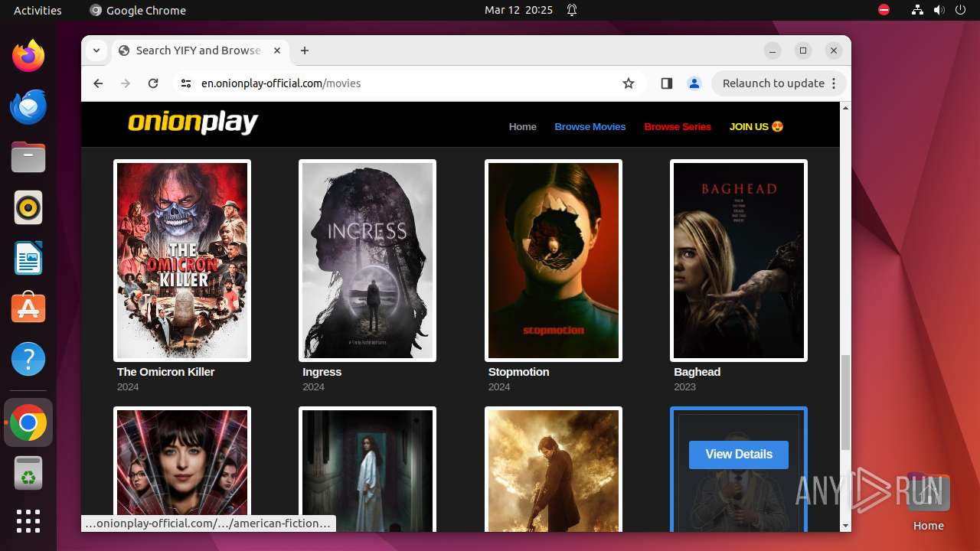
Task: Click the scrollbar down arrow
Action: click(846, 526)
